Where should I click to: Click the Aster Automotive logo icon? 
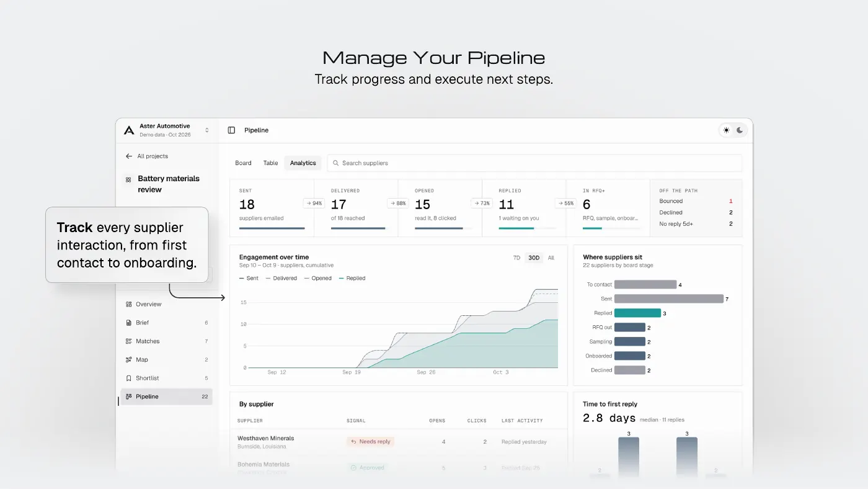[129, 130]
